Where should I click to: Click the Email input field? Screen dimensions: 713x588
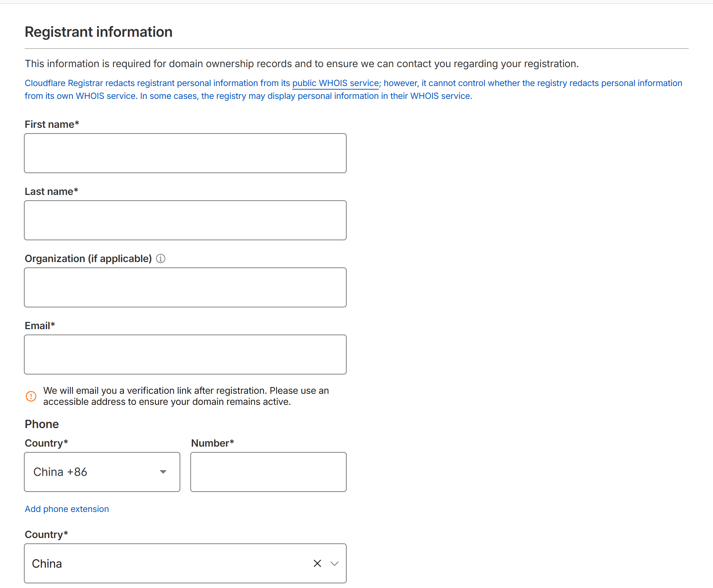[x=185, y=355]
